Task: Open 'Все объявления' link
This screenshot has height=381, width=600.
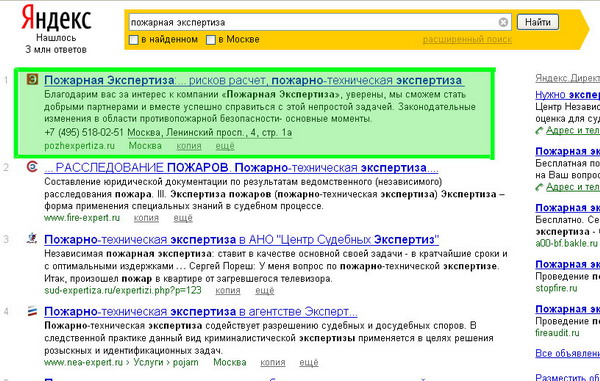Action: (x=567, y=353)
